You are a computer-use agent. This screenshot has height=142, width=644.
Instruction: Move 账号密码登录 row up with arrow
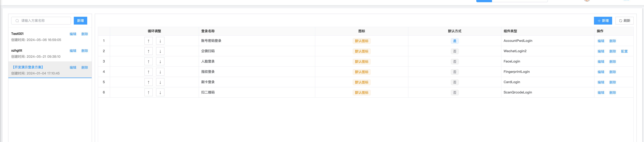point(148,41)
